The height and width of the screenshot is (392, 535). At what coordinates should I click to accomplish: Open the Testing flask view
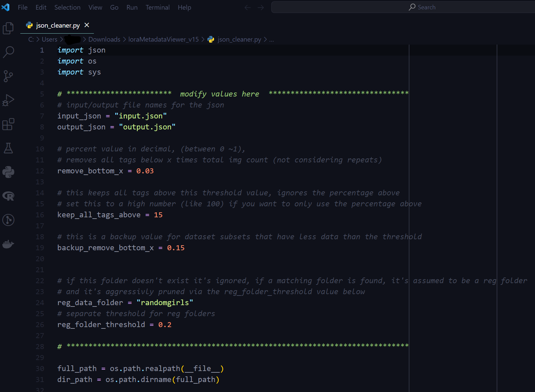[x=8, y=148]
